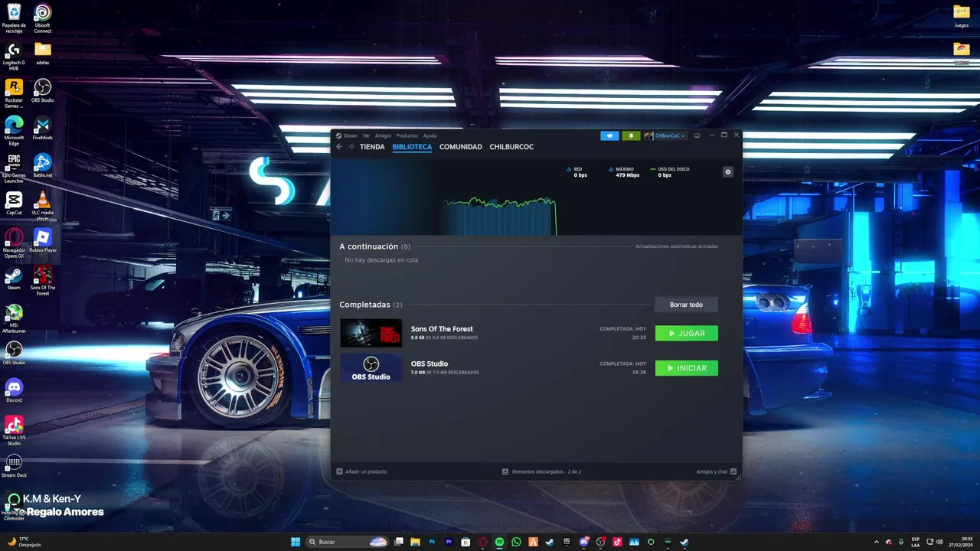Image resolution: width=980 pixels, height=551 pixels.
Task: Select OBS Studio icon beside Rockstar Games
Action: click(x=43, y=91)
